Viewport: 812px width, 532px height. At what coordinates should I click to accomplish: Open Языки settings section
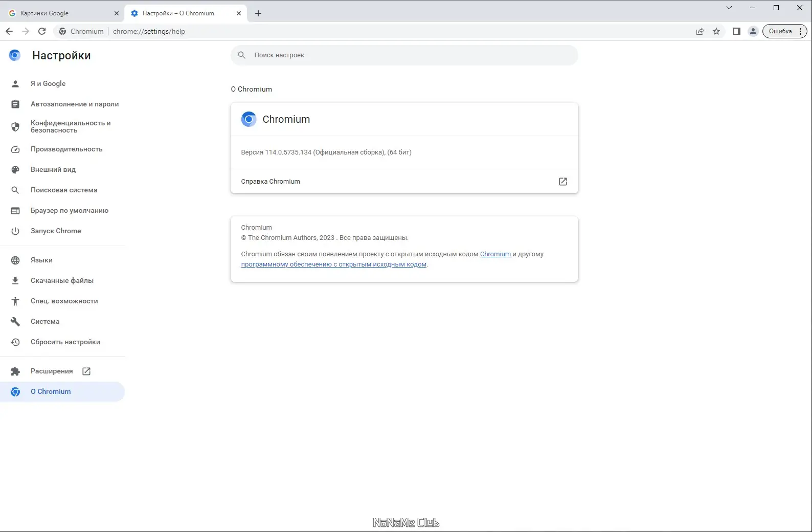click(62, 260)
